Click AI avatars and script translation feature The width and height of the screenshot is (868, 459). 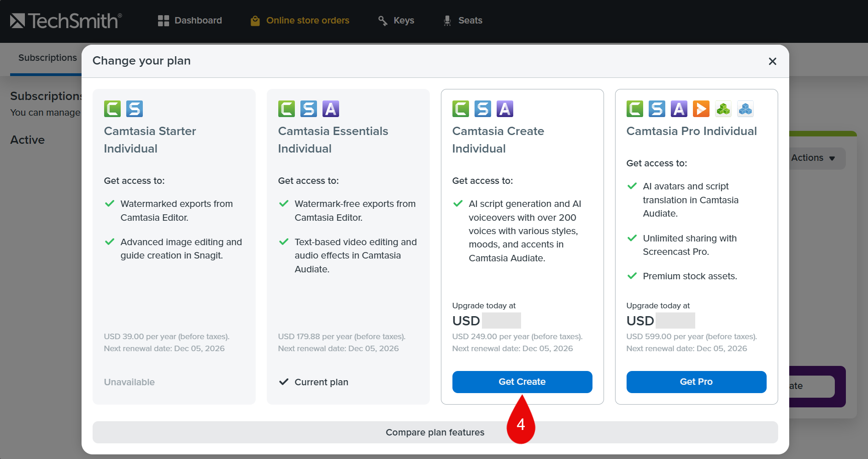tap(691, 200)
